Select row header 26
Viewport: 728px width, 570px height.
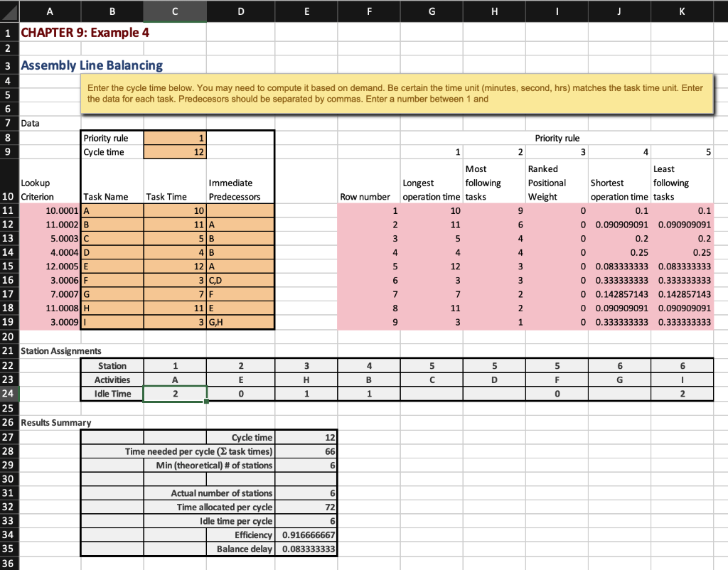pyautogui.click(x=7, y=422)
